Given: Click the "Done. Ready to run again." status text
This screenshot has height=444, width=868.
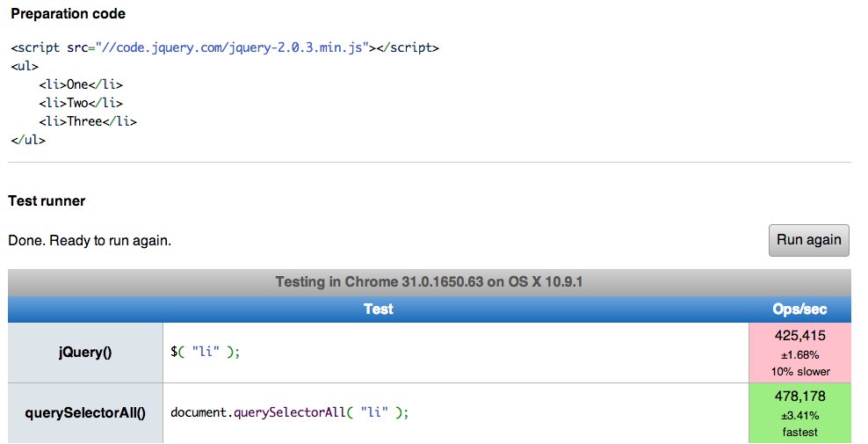Looking at the screenshot, I should pyautogui.click(x=90, y=241).
